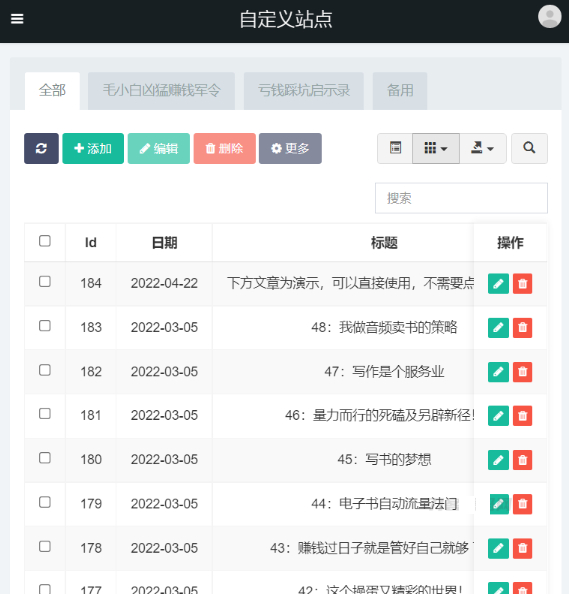The image size is (569, 594).
Task: Open the export data dropdown
Action: [x=483, y=148]
